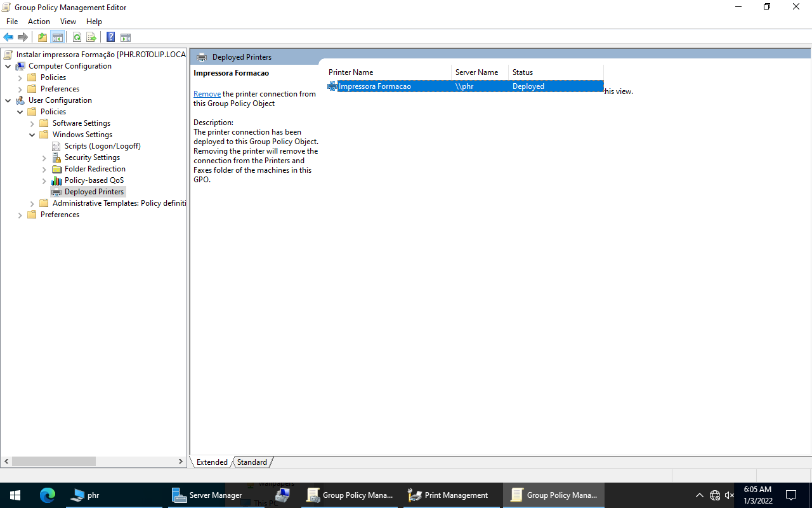Select Folder Redirection in the tree

pyautogui.click(x=95, y=169)
